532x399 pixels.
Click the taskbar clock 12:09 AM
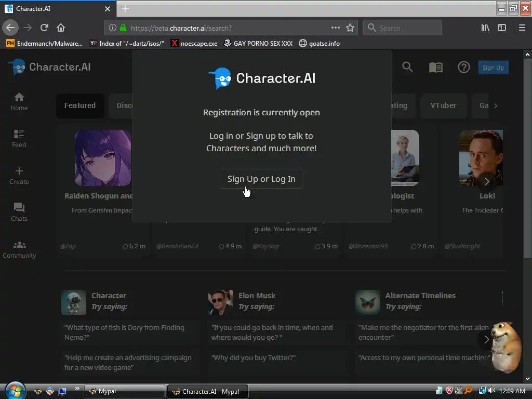[512, 391]
